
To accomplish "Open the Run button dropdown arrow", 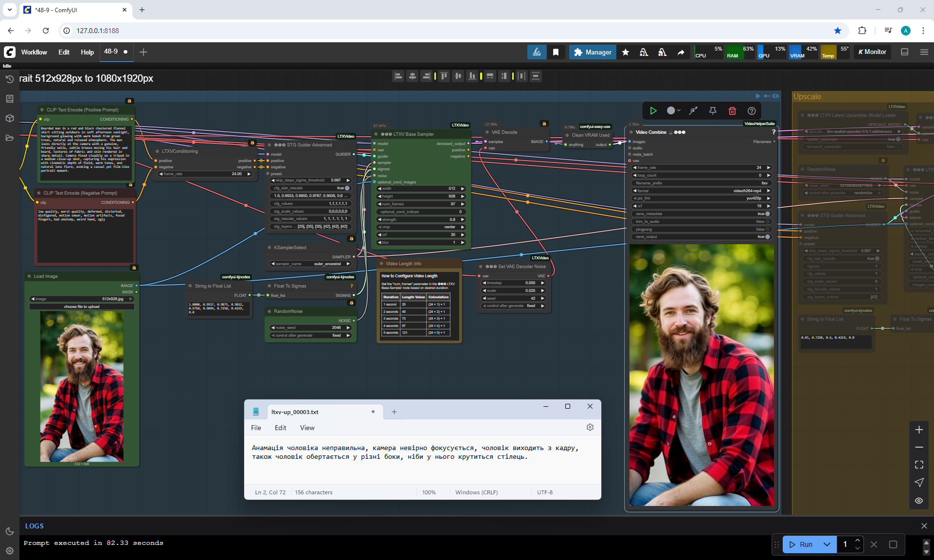I will tap(826, 544).
